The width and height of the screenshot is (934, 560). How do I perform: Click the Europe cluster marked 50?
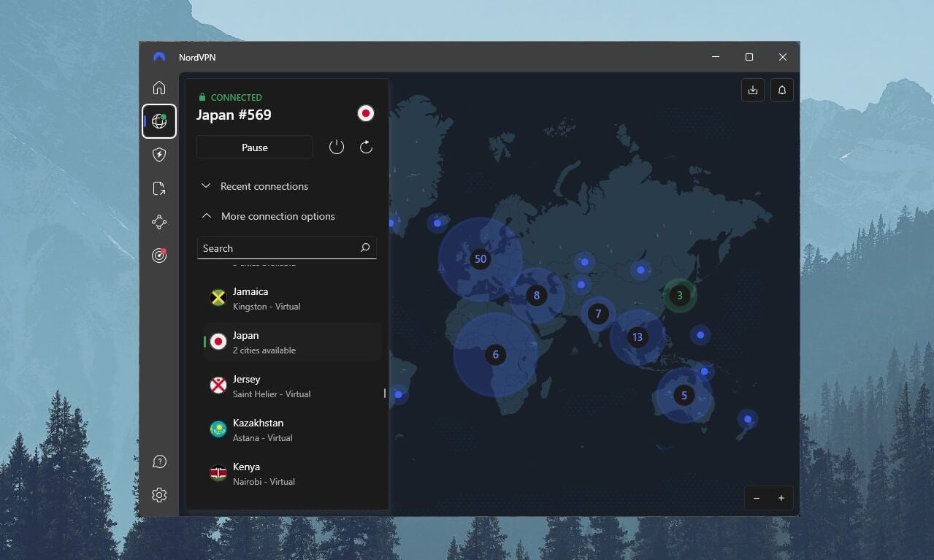click(480, 259)
